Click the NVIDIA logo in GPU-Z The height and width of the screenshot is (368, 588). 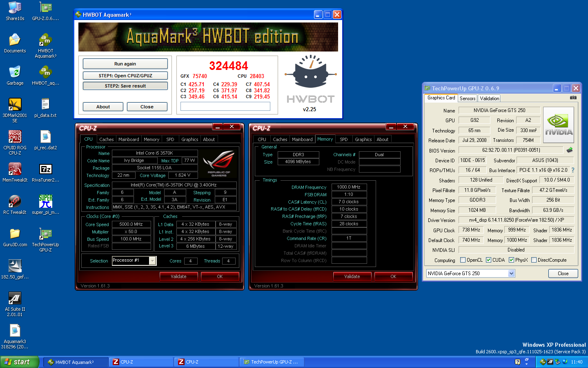coord(559,125)
